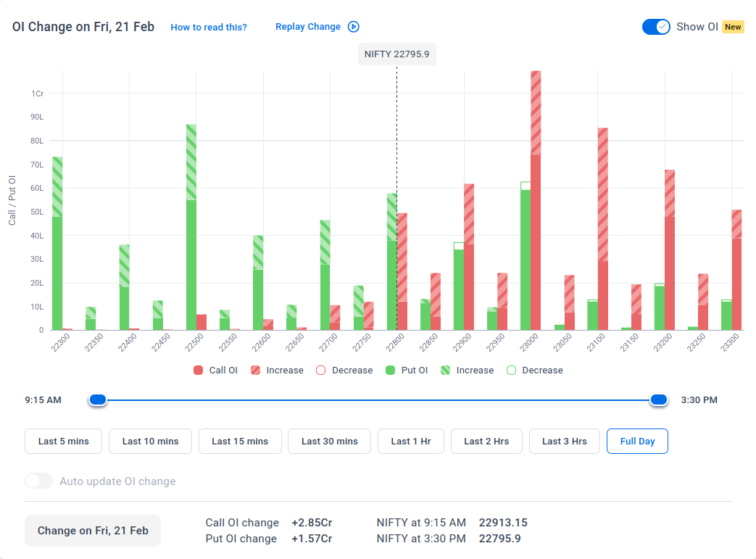Click the NIFTY at 9:15 AM value 22913.15
The height and width of the screenshot is (559, 756).
[503, 522]
